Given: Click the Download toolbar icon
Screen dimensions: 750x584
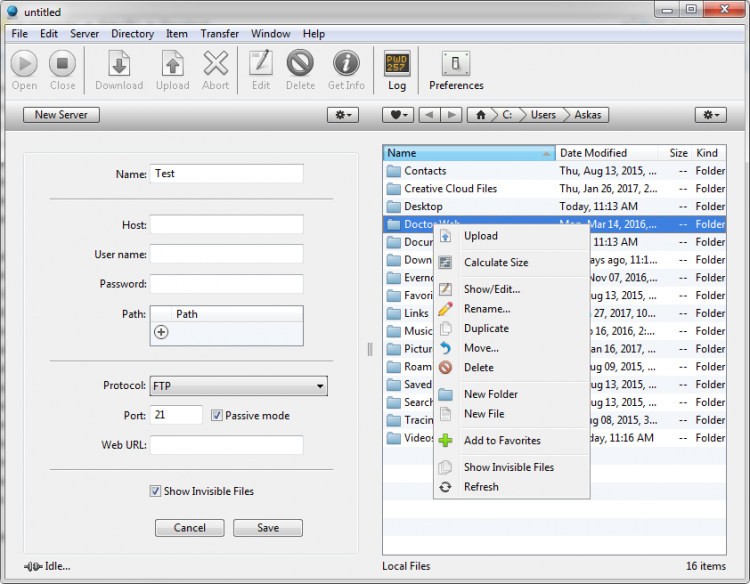Looking at the screenshot, I should (x=119, y=64).
